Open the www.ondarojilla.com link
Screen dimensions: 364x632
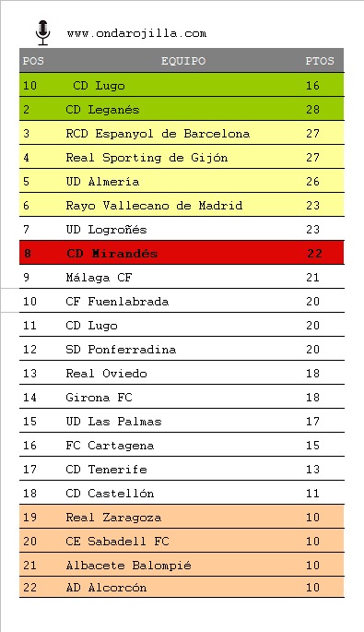(x=136, y=33)
